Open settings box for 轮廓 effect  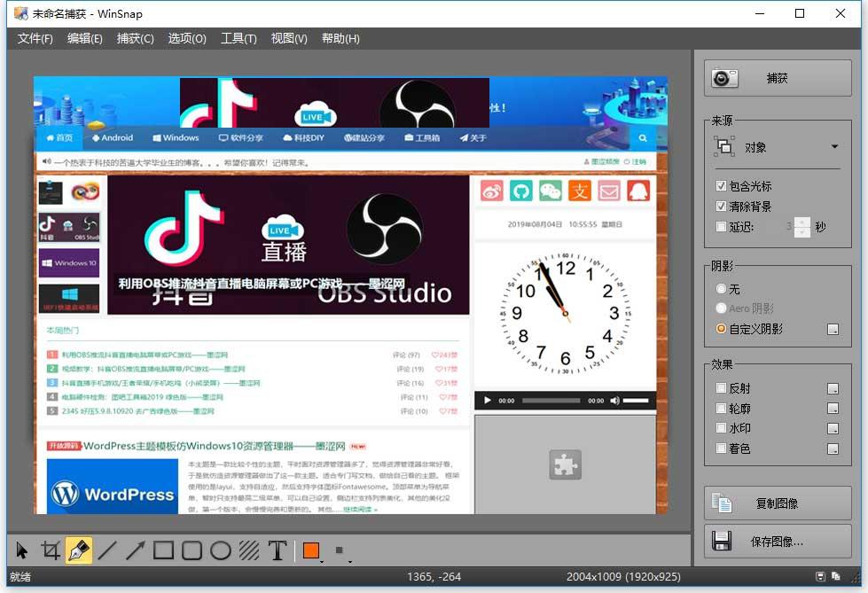833,409
